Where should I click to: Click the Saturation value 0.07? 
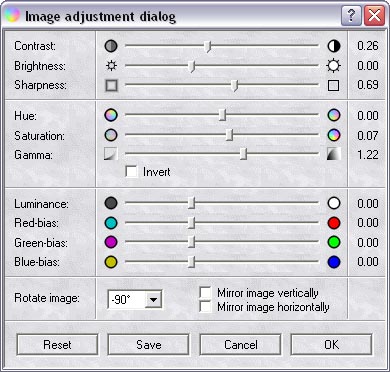pyautogui.click(x=368, y=136)
